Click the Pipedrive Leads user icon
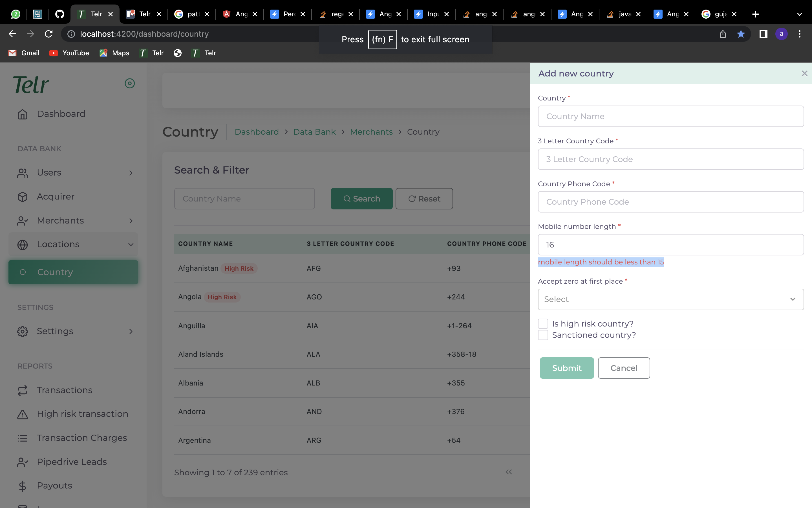 pyautogui.click(x=23, y=462)
